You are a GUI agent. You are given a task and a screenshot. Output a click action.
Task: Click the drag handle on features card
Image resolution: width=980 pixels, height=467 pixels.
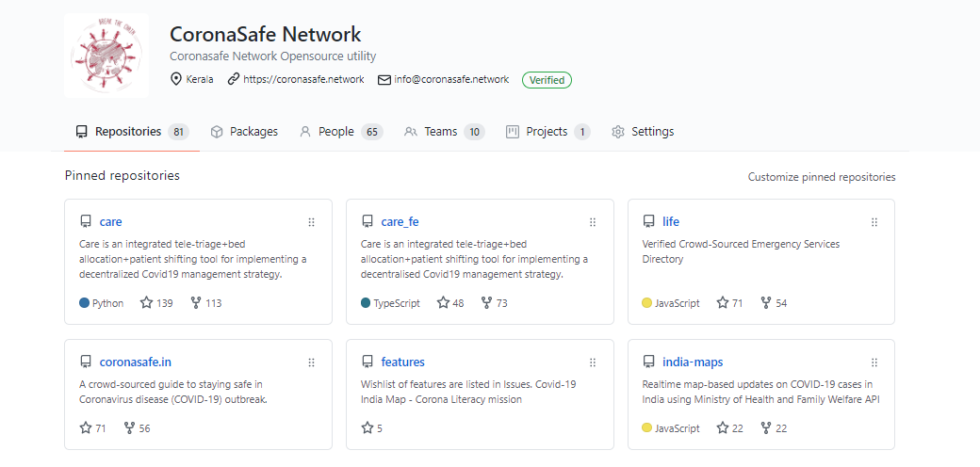coord(593,362)
